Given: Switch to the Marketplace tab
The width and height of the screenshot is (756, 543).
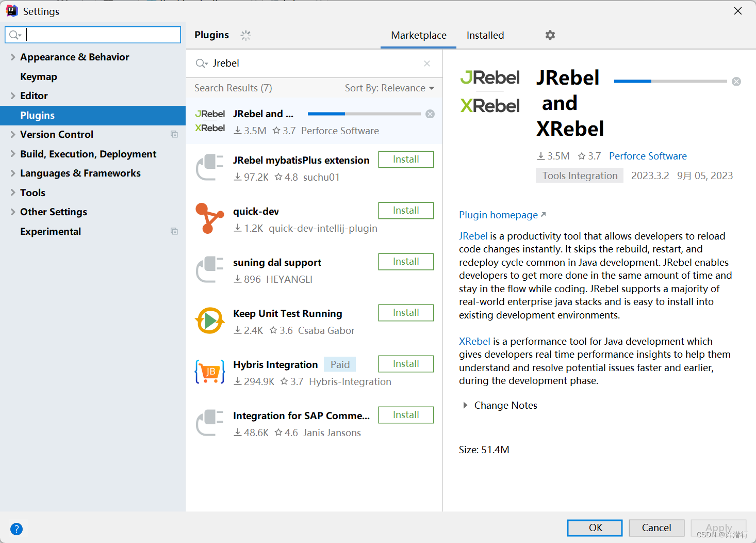Looking at the screenshot, I should point(418,35).
